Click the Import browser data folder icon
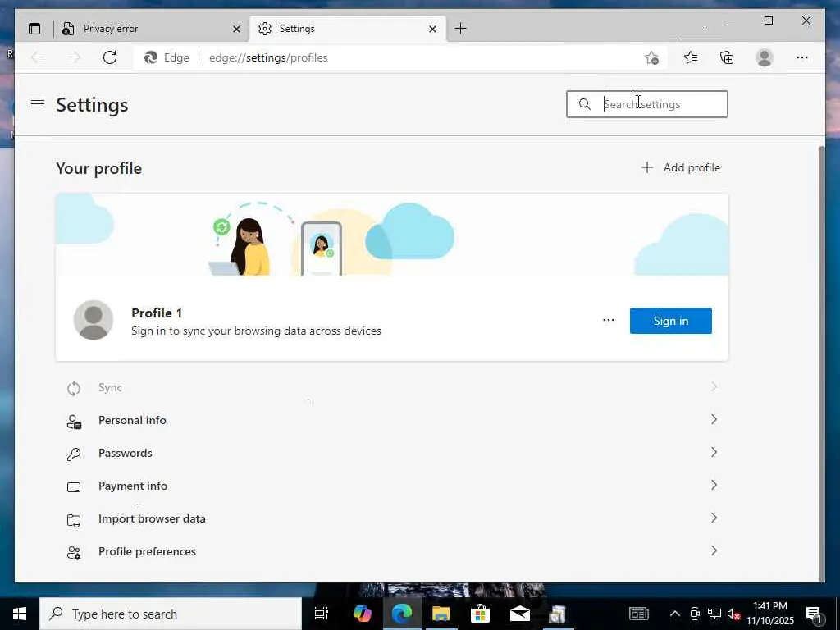 [x=74, y=520]
